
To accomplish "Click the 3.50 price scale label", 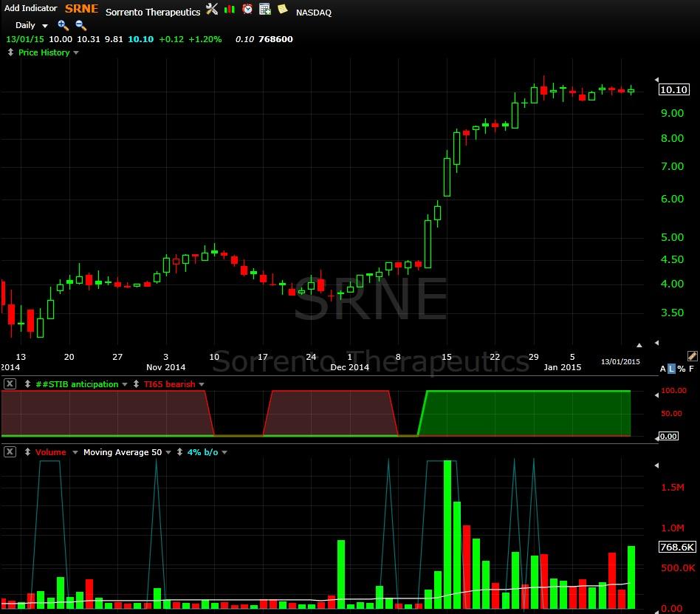I will pos(673,313).
